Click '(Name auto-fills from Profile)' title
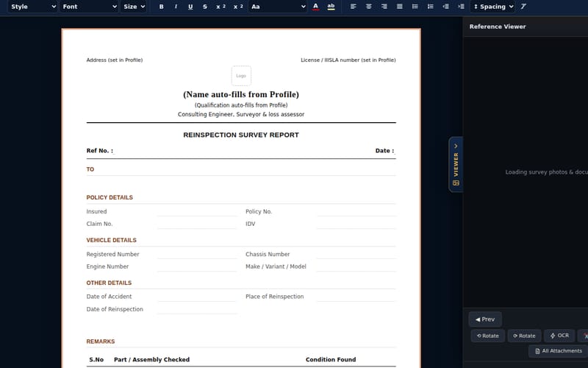588x368 pixels. point(241,94)
